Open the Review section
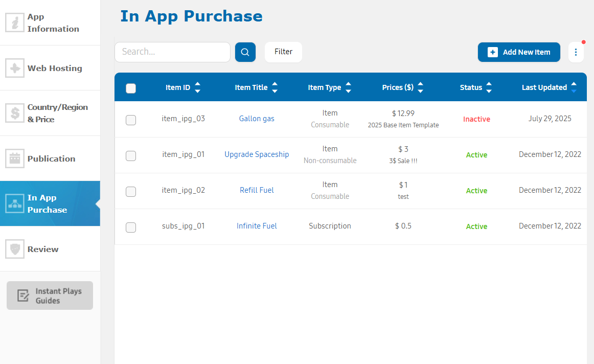 tap(50, 249)
